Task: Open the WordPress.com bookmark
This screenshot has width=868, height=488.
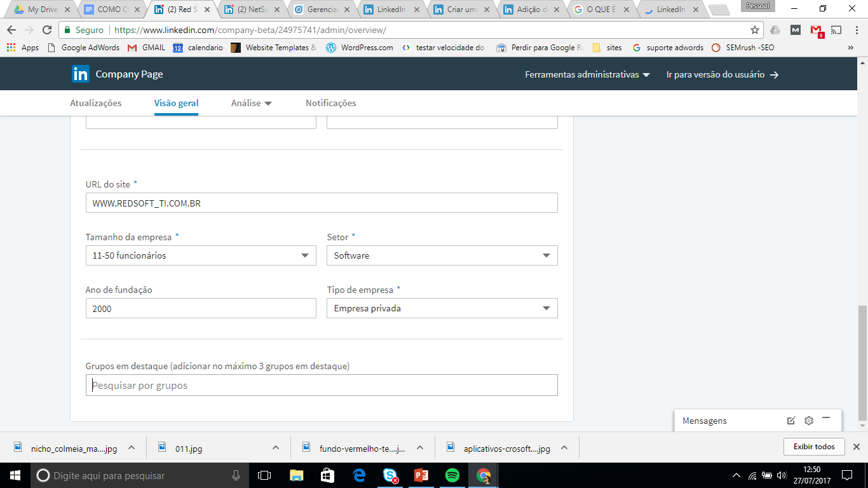Action: 360,48
